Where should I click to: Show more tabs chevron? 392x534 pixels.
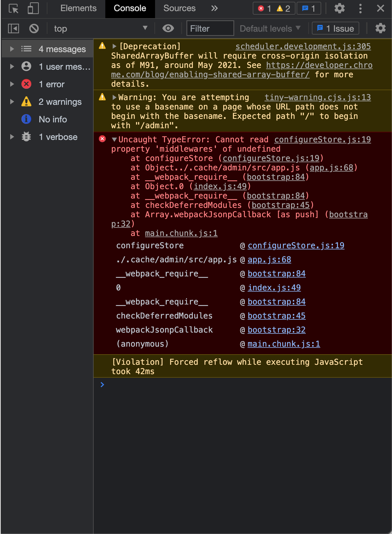click(x=214, y=8)
